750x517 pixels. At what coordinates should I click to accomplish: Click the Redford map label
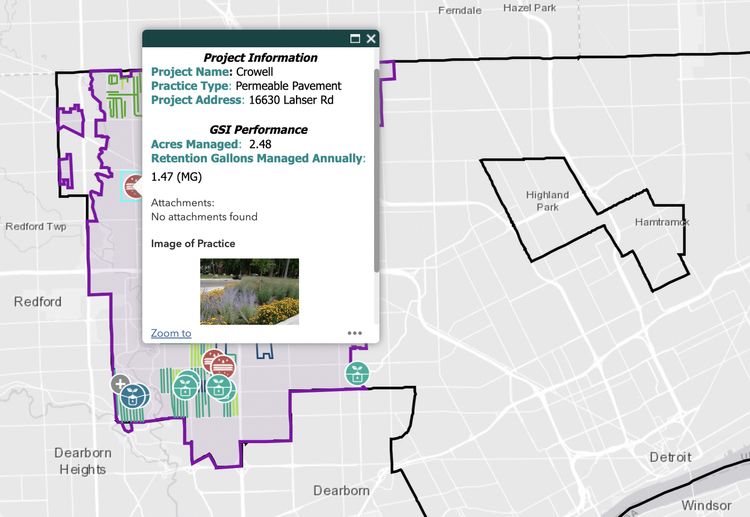pos(38,302)
